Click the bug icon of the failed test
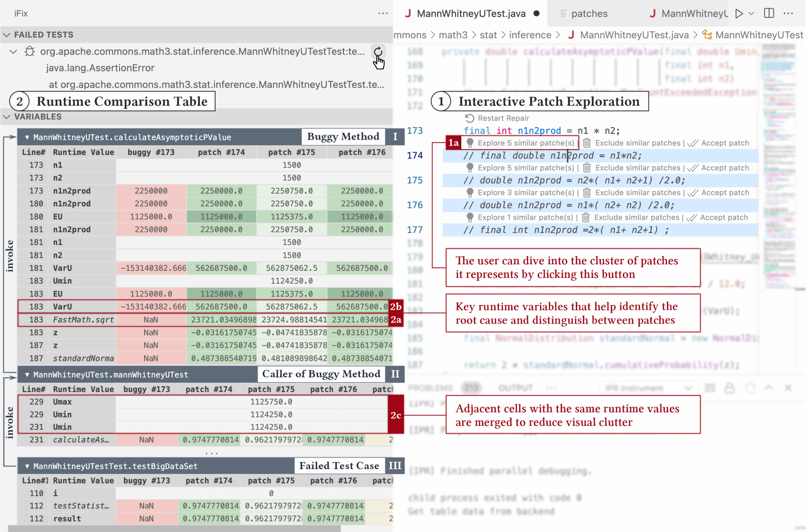 [30, 51]
